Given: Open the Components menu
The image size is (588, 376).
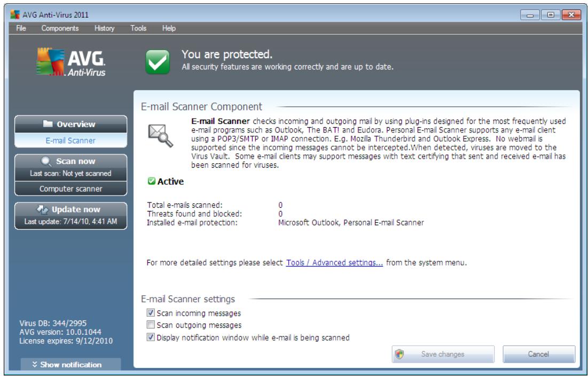Looking at the screenshot, I should coord(60,28).
